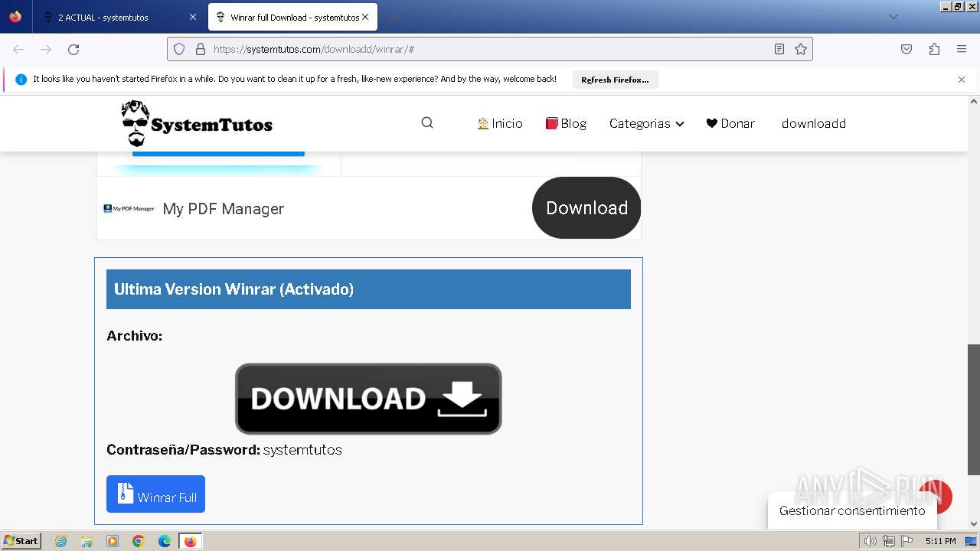Go back with the browser back arrow
This screenshot has width=980, height=551.
pos(18,49)
